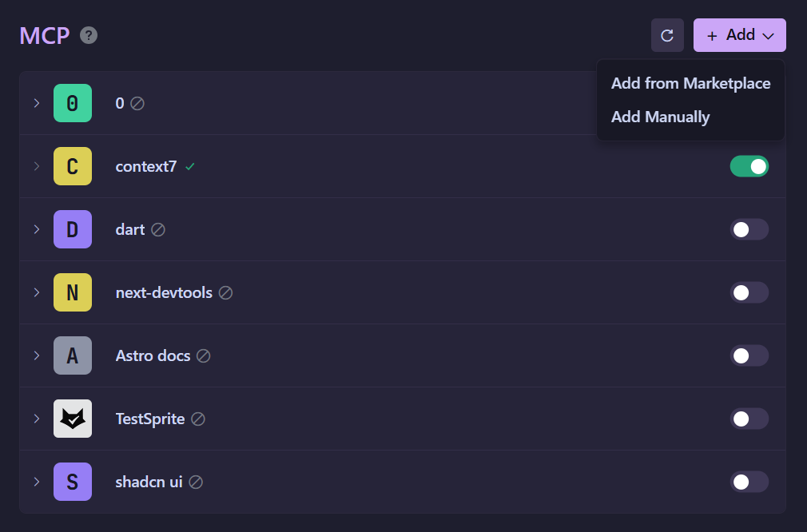Click the purple S shadcn ui avatar

point(73,482)
